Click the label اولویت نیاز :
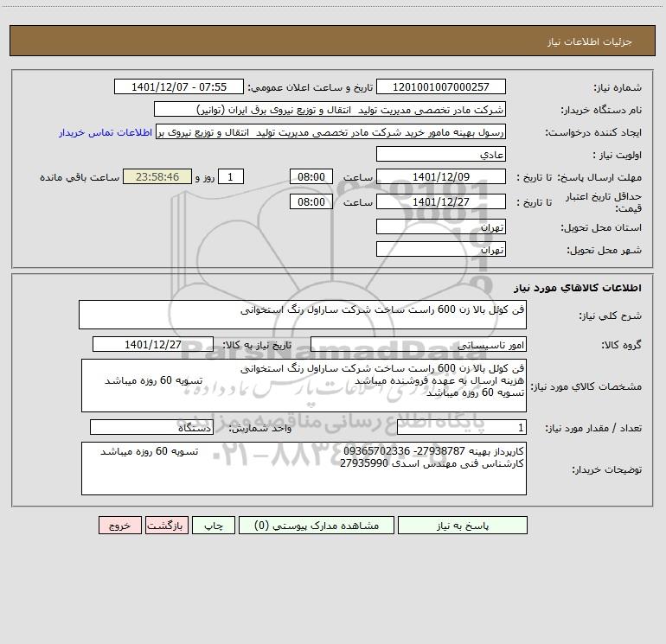Screen dimensions: 666x644 click(x=617, y=155)
